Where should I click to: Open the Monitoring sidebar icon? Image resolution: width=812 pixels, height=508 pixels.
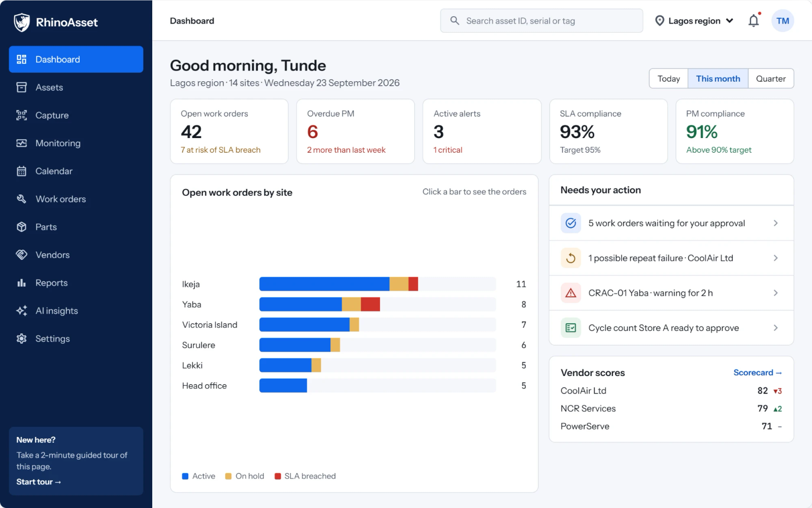coord(21,143)
